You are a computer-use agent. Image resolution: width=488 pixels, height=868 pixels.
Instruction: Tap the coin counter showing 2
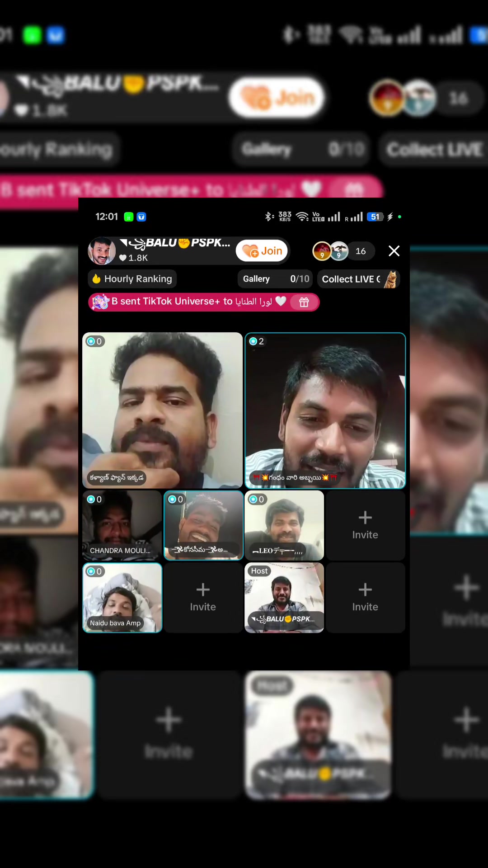pos(257,341)
